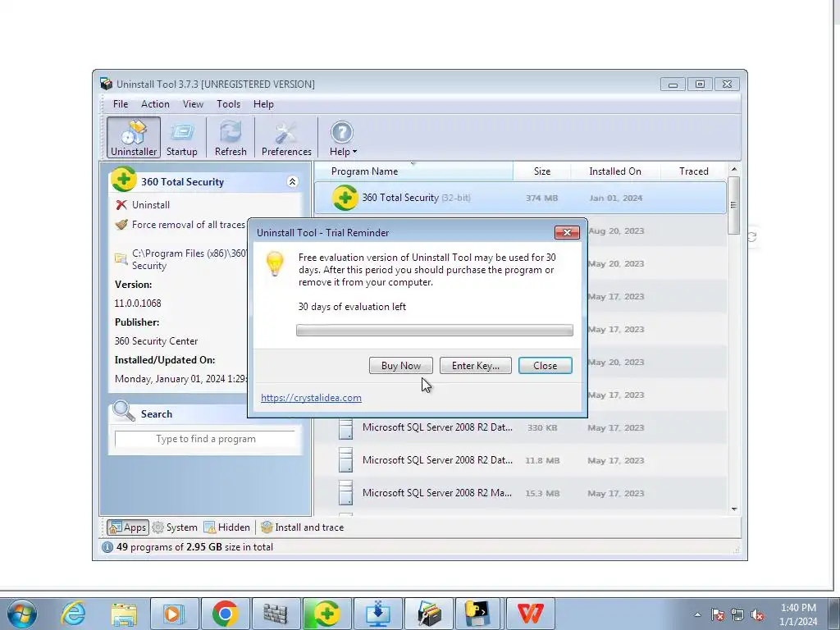
Task: Click the 360 Total Security panel logo
Action: click(124, 180)
